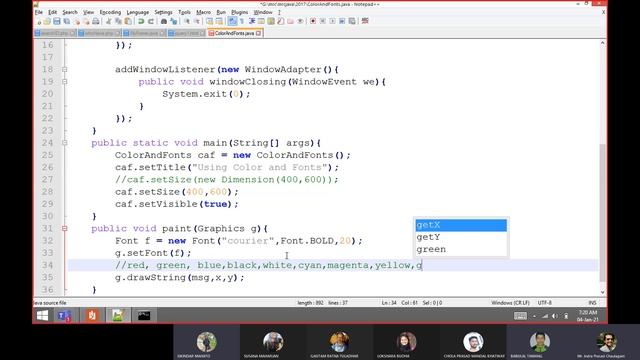This screenshot has height=360, width=640.
Task: Collapse the windowClosing fold at line 19
Action: click(64, 82)
